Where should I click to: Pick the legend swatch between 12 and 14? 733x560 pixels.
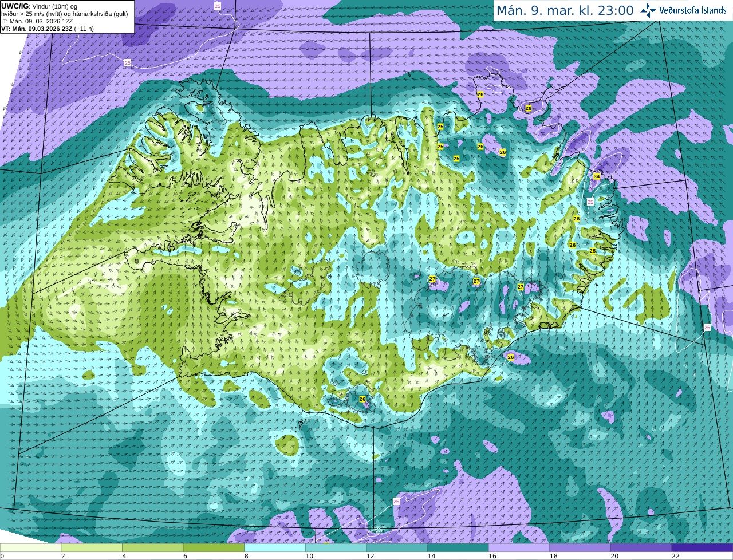[397, 548]
